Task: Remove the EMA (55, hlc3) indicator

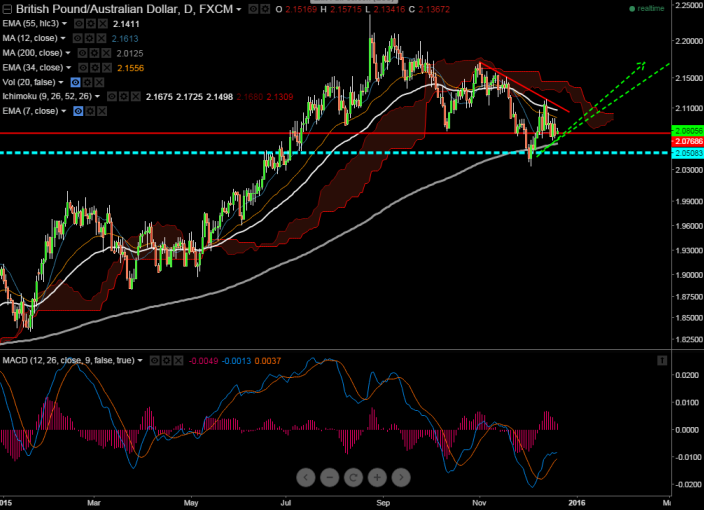Action: (x=103, y=23)
